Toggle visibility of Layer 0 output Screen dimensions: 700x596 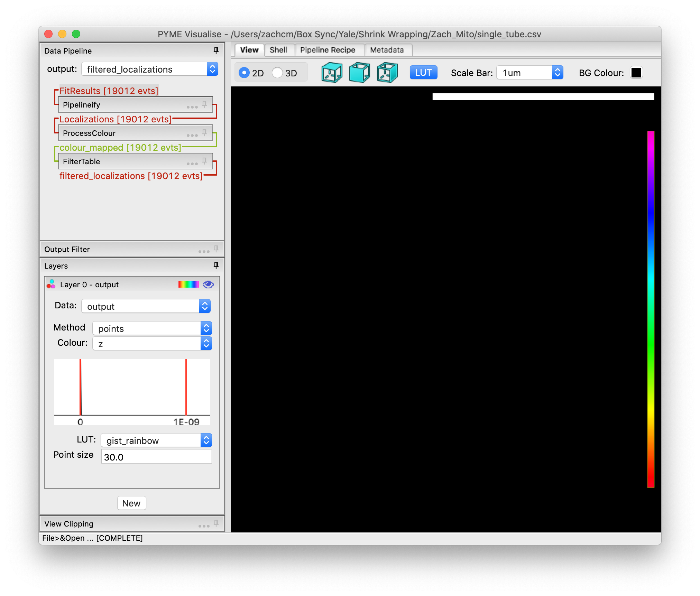208,284
